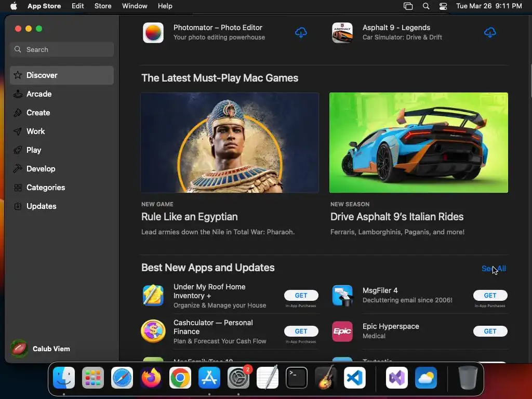
Task: Click See All for Best New Apps
Action: [x=494, y=269]
